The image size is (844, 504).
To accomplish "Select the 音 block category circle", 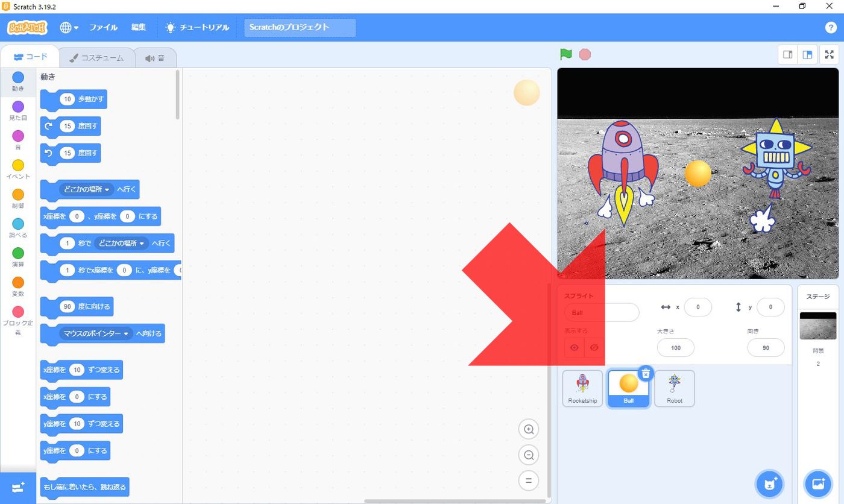I will (x=18, y=136).
